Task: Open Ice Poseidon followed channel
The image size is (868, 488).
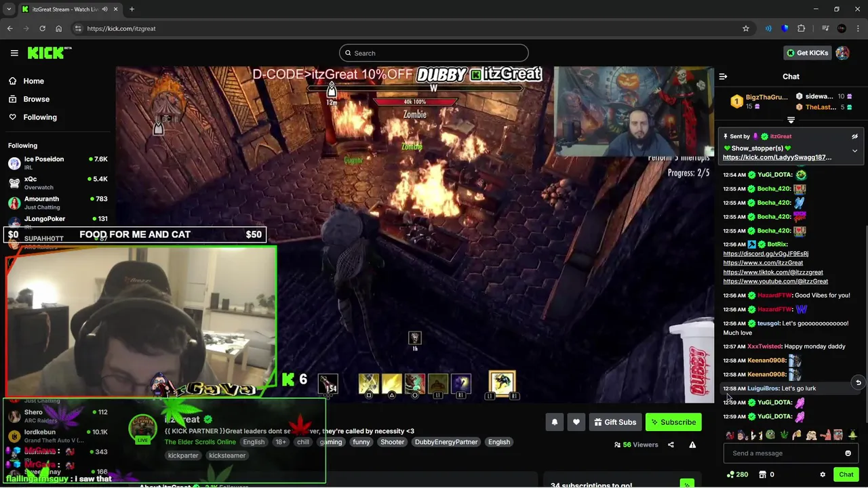Action: [58, 163]
